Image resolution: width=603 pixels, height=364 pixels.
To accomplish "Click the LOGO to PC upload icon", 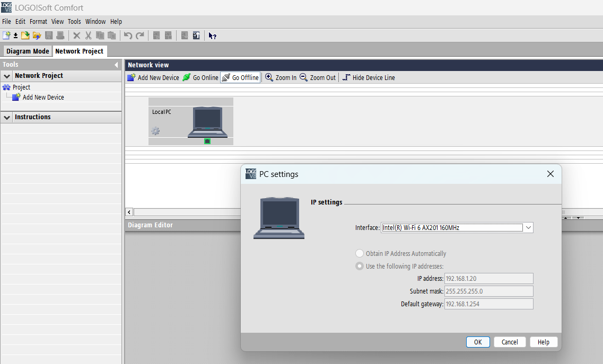I will [x=196, y=35].
